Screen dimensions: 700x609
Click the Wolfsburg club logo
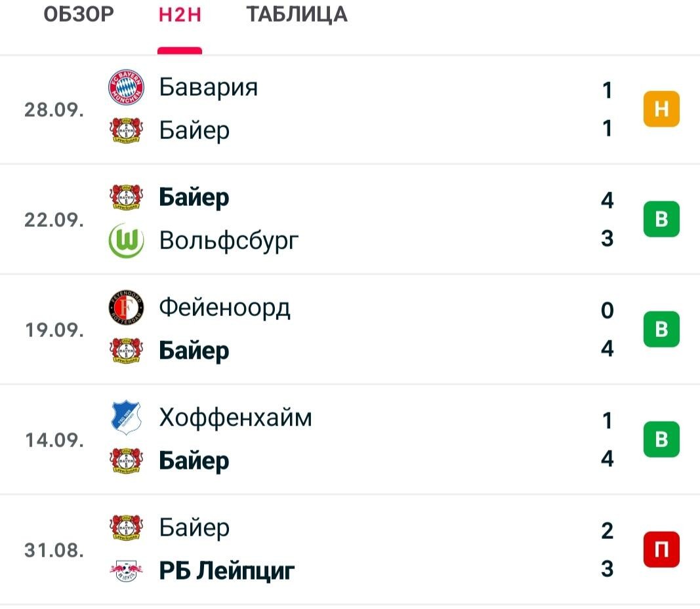point(127,241)
